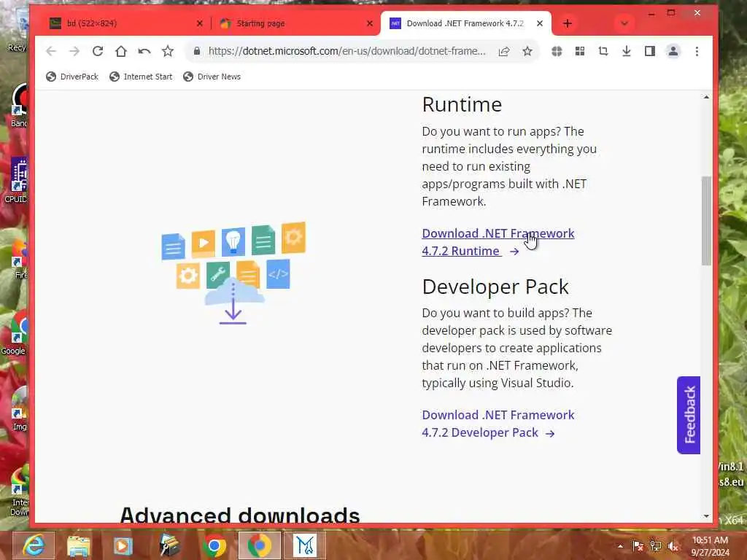Viewport: 747px width, 560px height.
Task: Open the Action Center flag tray icon
Action: point(638,546)
